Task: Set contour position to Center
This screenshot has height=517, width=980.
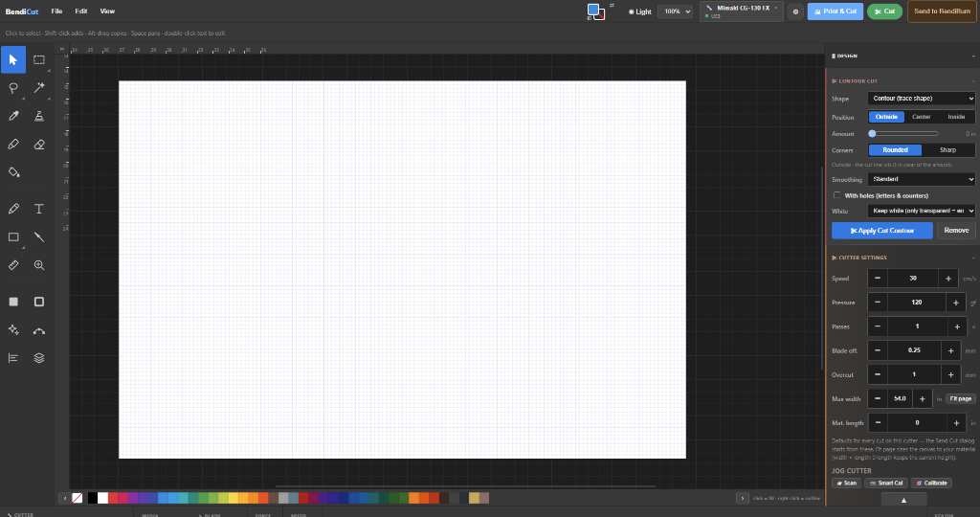Action: 922,117
